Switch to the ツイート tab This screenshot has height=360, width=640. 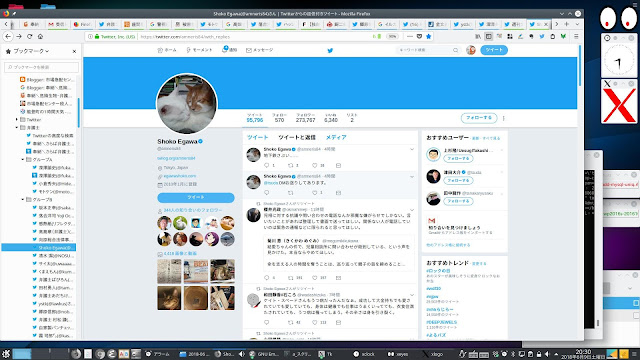coord(258,138)
